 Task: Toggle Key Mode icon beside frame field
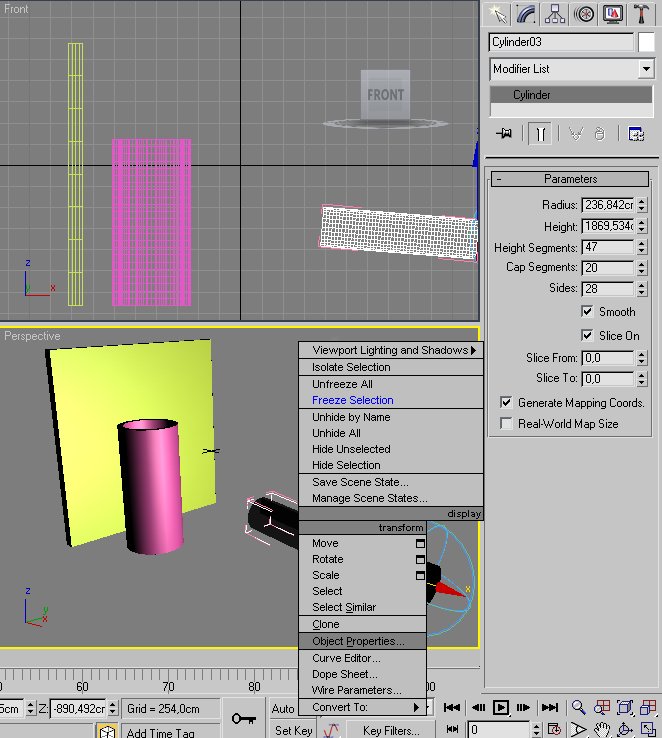(452, 729)
